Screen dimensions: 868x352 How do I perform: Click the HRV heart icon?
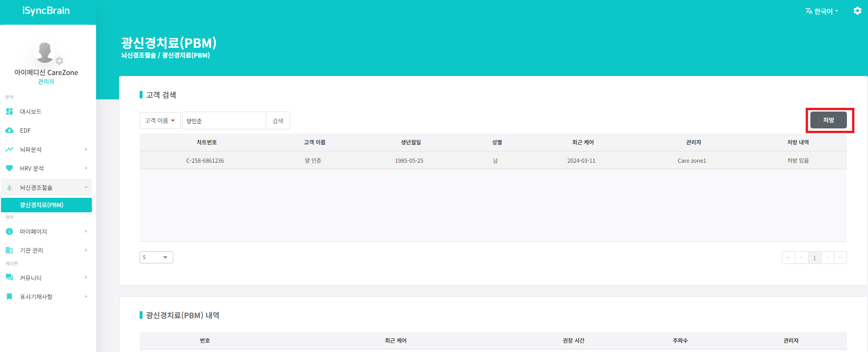click(x=9, y=168)
